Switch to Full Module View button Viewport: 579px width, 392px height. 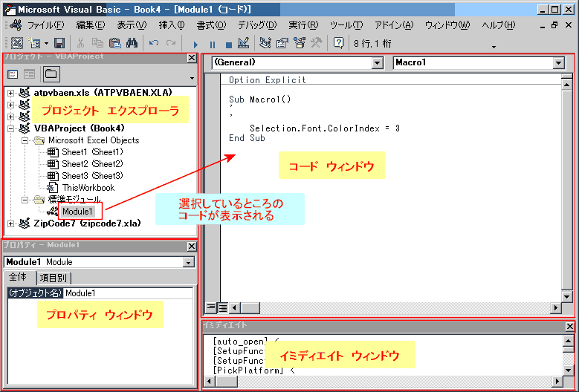coord(223,307)
